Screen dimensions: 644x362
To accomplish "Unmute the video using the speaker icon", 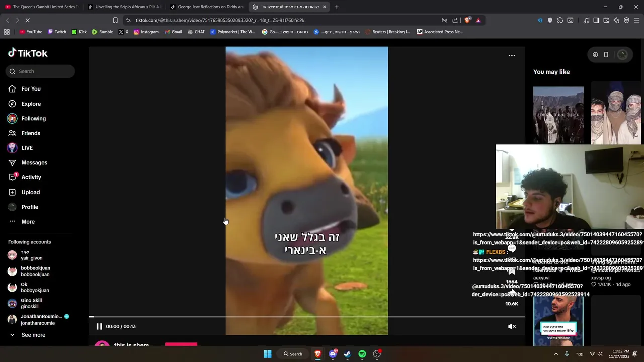I will tap(512, 326).
